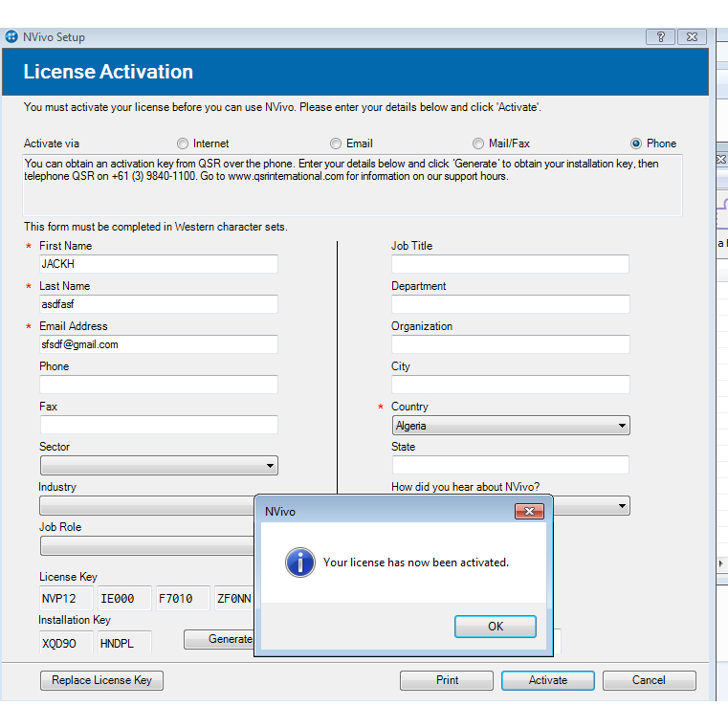
Task: Select the Internet activation radio button
Action: [184, 143]
